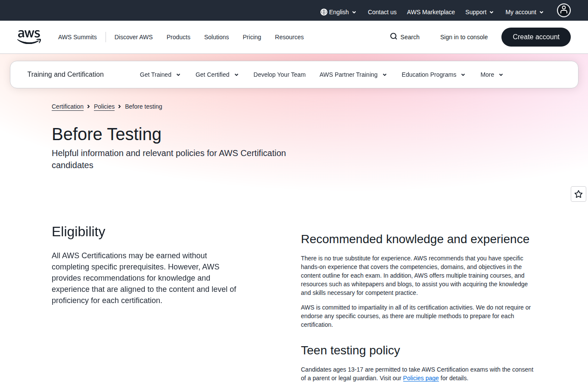The image size is (588, 388).
Task: Click the Teen testing policy heading
Action: (350, 350)
